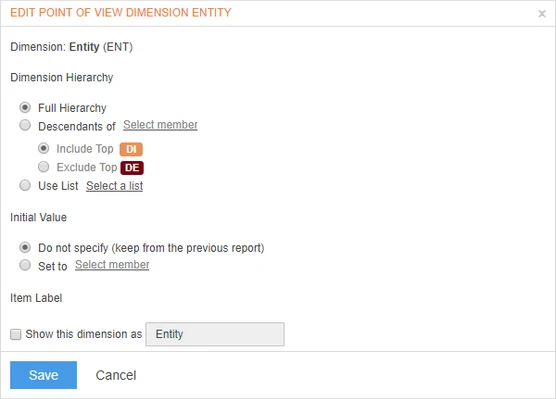The image size is (556, 399).
Task: Choose the Descendants of radio option
Action: [25, 125]
